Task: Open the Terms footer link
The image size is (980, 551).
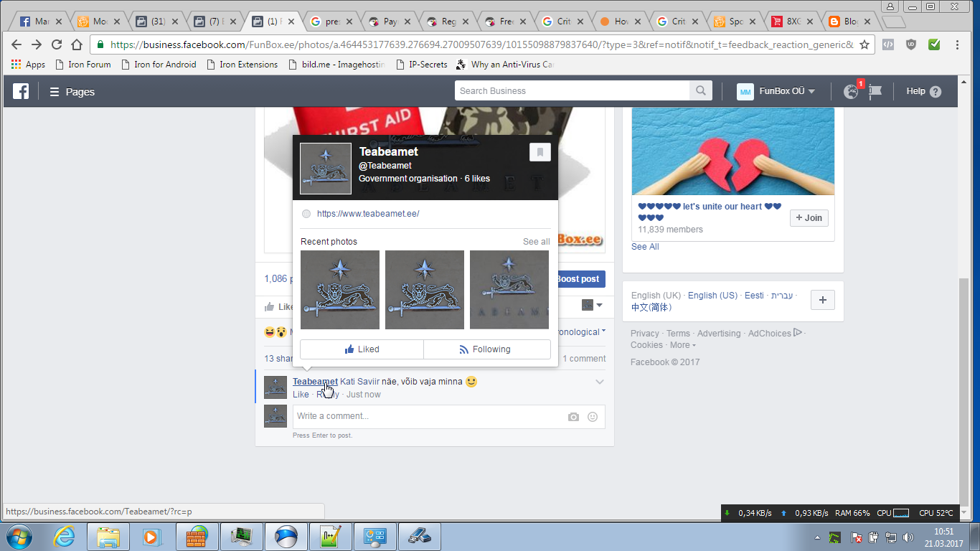Action: pyautogui.click(x=678, y=334)
